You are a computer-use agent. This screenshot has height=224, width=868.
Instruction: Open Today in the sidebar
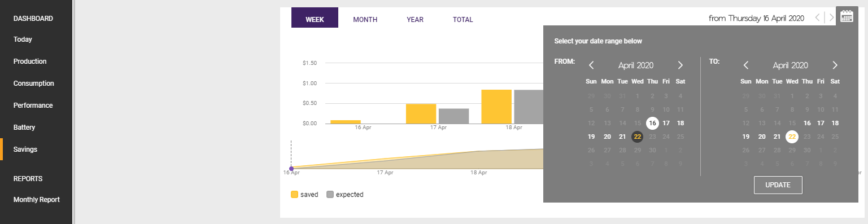(x=23, y=39)
